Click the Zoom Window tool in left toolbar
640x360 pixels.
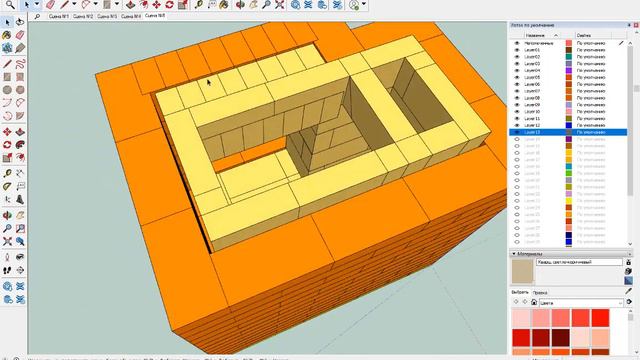20,229
